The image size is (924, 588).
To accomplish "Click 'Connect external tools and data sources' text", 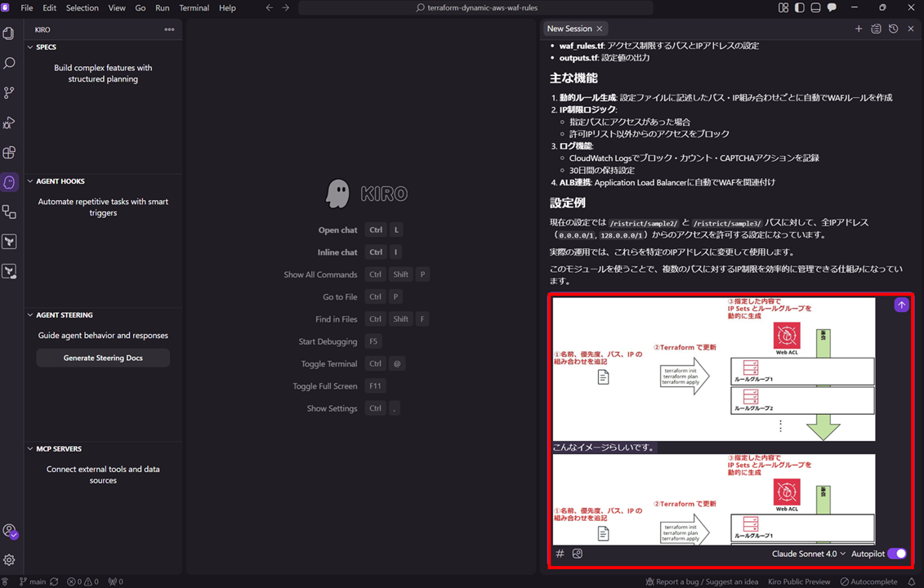I will [x=103, y=474].
